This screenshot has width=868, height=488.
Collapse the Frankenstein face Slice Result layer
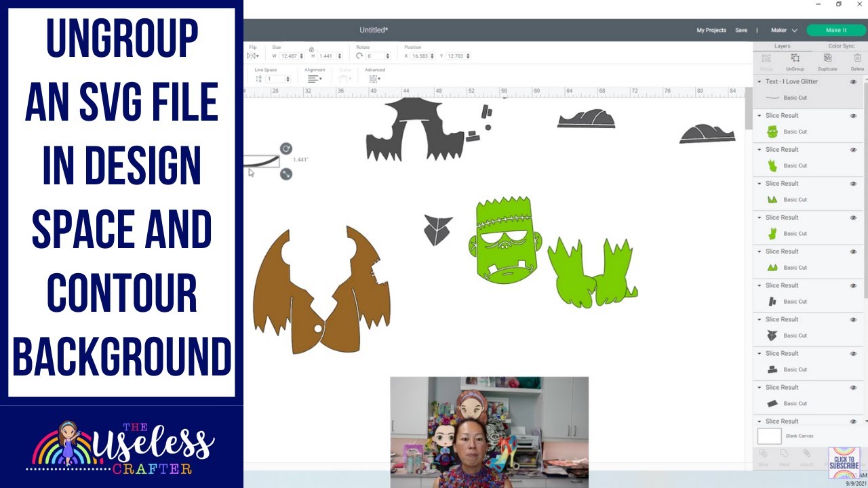tap(759, 115)
